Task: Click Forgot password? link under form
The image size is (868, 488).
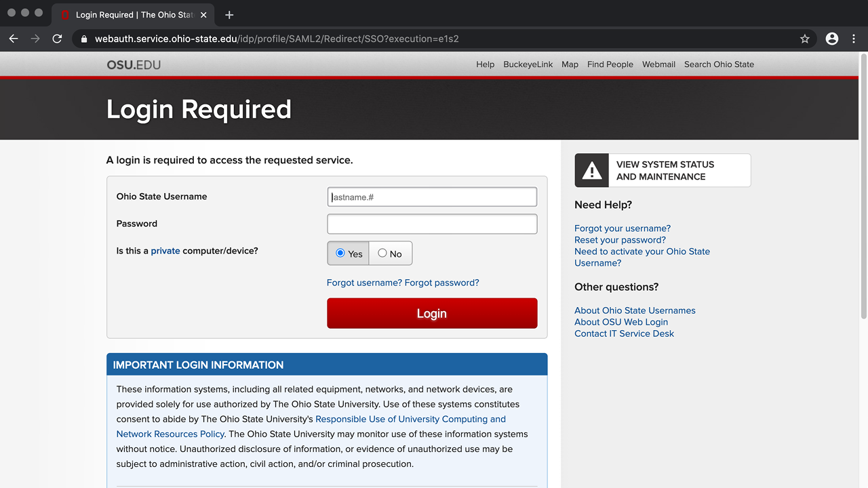Action: 442,283
